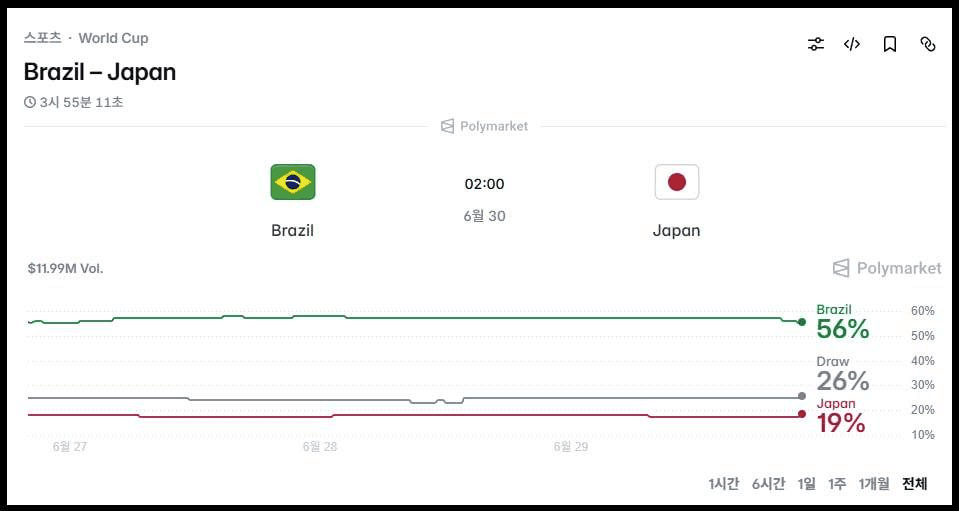Click the embed code icon
The image size is (959, 511).
coord(852,44)
